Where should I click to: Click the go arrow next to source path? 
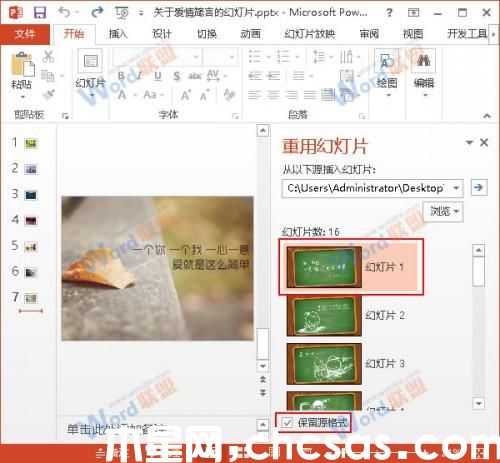(x=479, y=187)
